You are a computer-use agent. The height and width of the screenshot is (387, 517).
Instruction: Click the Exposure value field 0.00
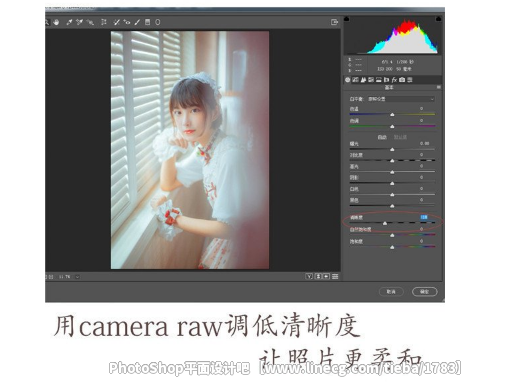(x=424, y=143)
